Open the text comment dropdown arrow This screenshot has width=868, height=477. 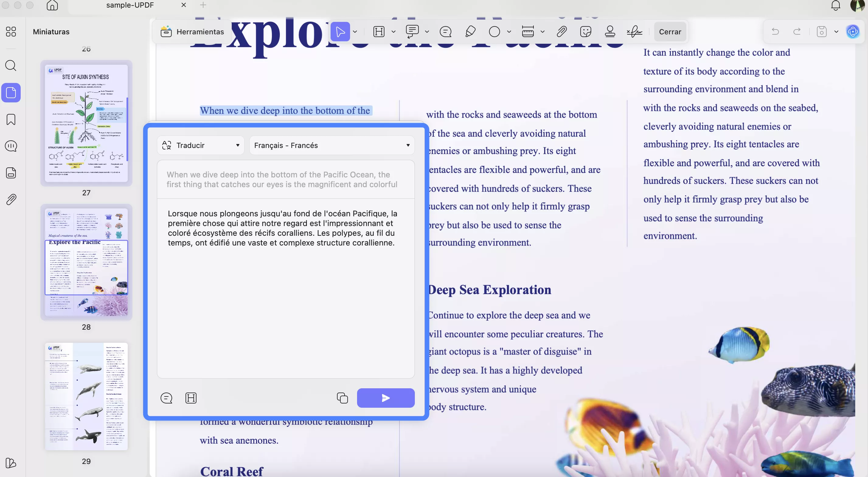[x=427, y=32]
